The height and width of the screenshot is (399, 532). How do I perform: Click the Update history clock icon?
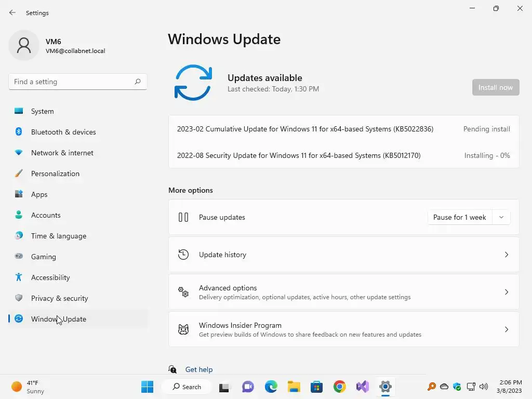coord(183,255)
